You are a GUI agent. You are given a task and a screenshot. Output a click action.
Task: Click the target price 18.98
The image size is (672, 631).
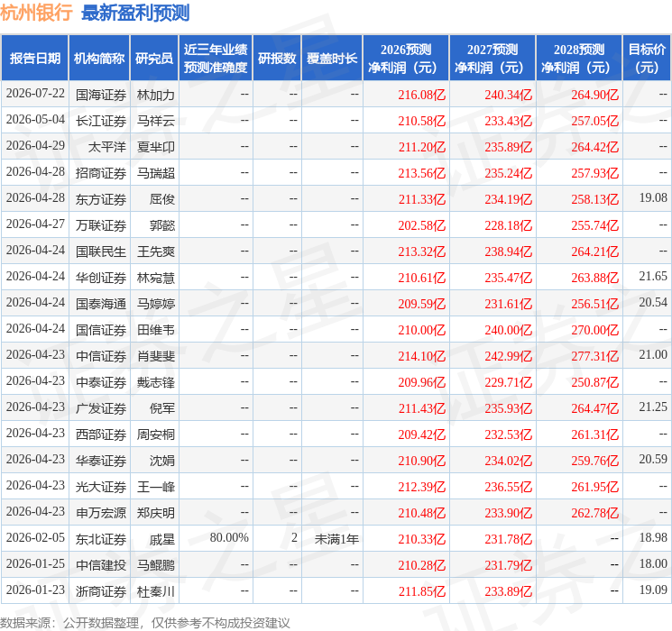click(653, 537)
